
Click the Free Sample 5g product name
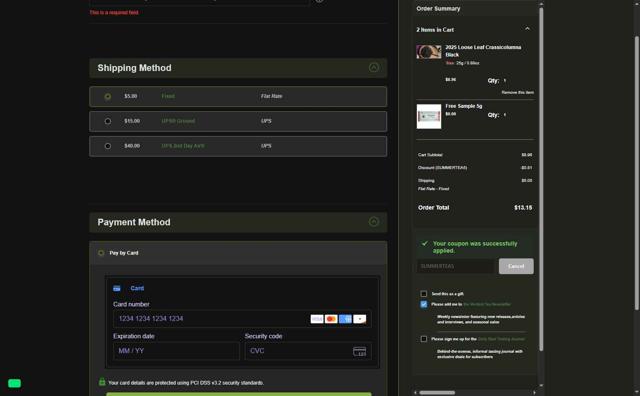coord(464,106)
